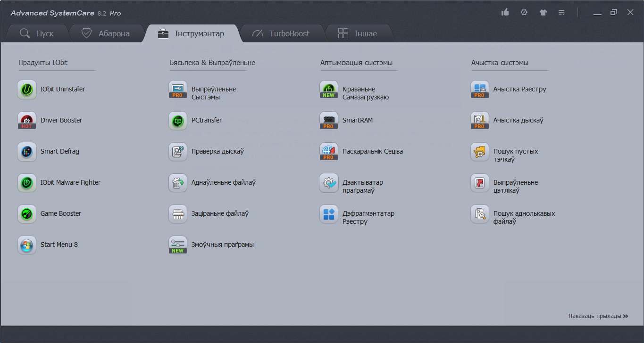Click the Прадукты IObit heading
The image size is (644, 343).
coord(43,63)
